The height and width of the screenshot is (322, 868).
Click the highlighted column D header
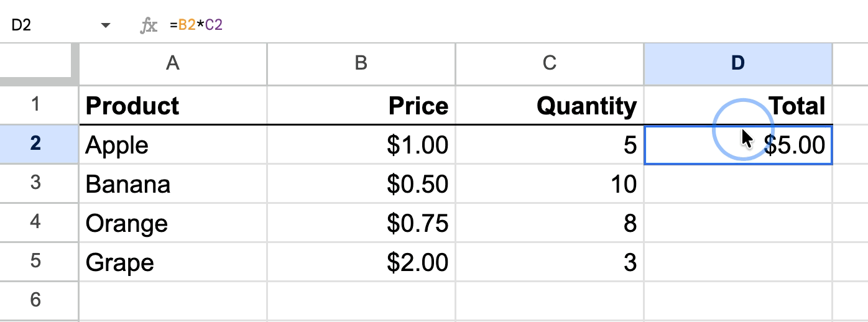pyautogui.click(x=737, y=63)
